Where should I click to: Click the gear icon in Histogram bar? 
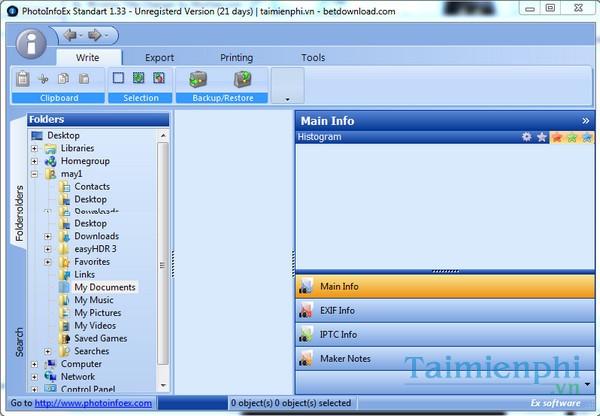click(527, 137)
